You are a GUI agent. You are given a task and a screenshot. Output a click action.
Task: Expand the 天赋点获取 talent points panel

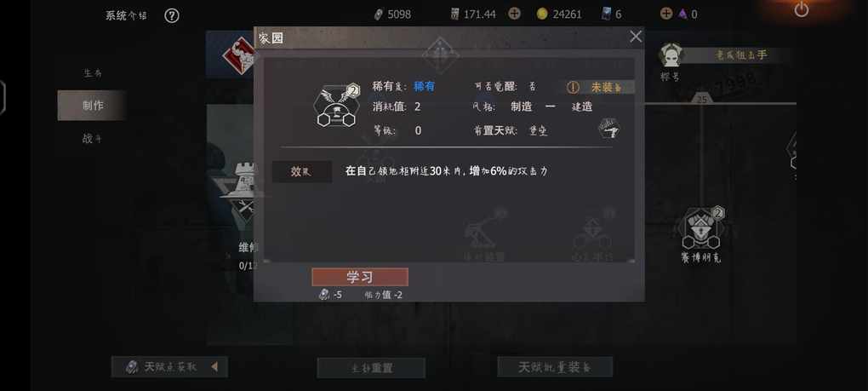pyautogui.click(x=169, y=366)
